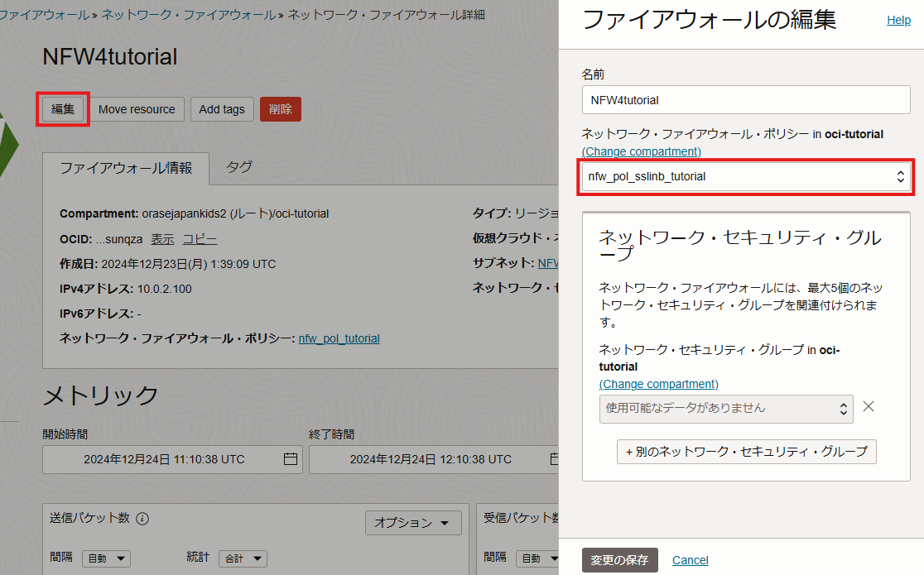The width and height of the screenshot is (924, 575).
Task: Click the 編集 button
Action: point(63,109)
